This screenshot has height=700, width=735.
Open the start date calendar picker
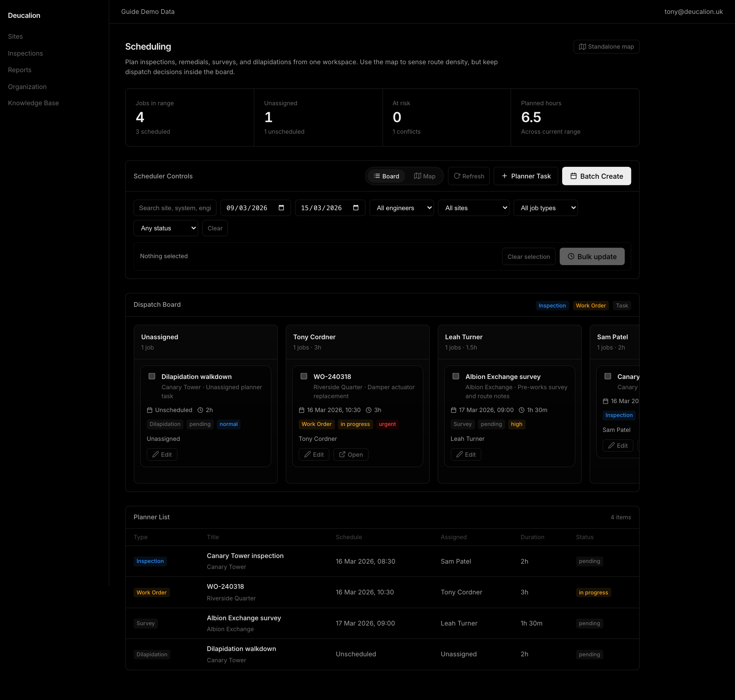click(281, 208)
